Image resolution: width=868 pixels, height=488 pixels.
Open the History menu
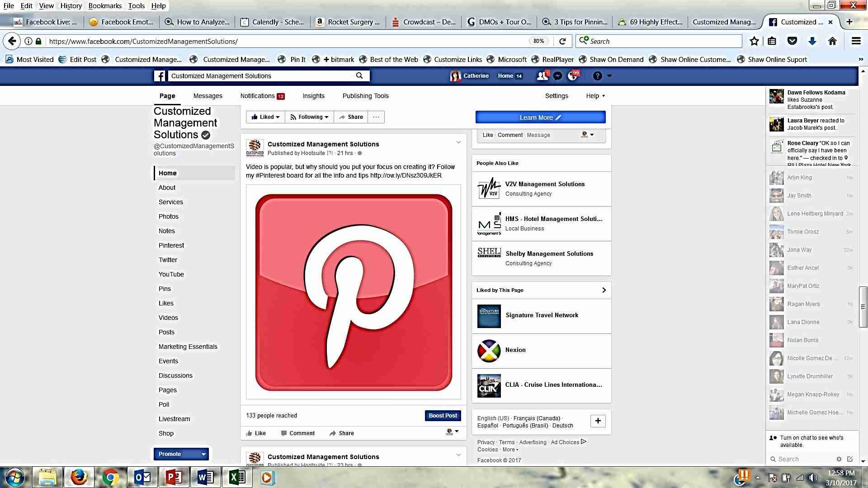pos(71,6)
